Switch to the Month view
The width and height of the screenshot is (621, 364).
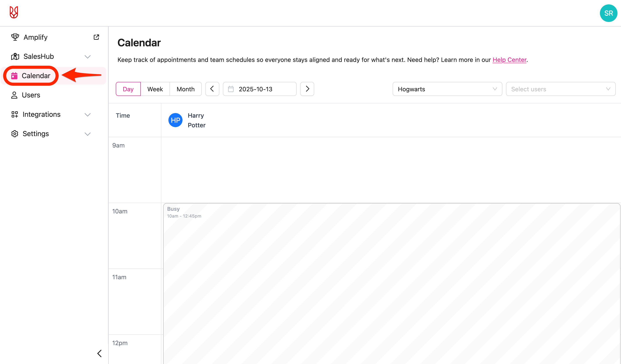(185, 89)
